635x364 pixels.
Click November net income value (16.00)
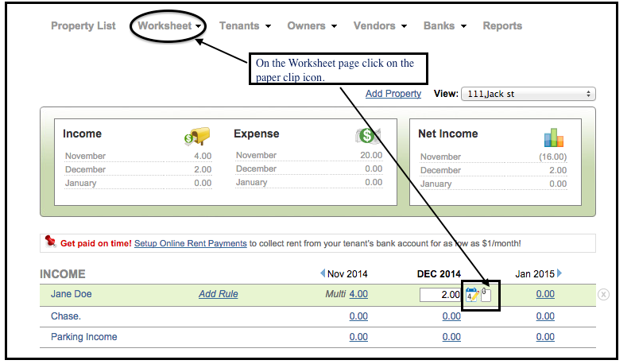point(553,157)
